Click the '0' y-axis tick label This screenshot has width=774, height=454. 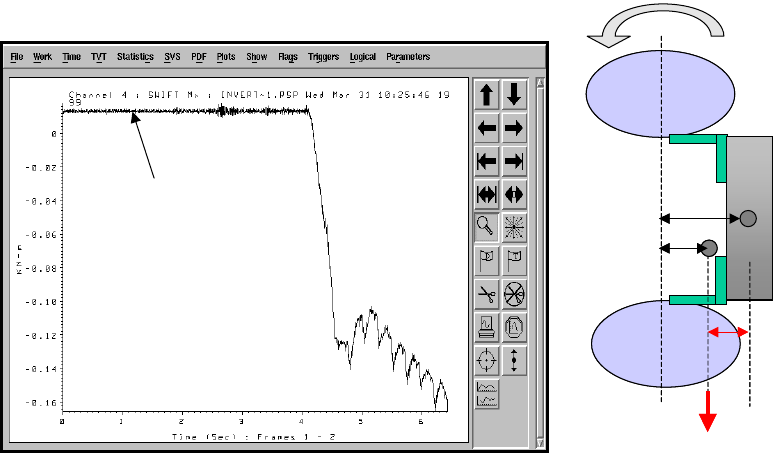[x=54, y=134]
